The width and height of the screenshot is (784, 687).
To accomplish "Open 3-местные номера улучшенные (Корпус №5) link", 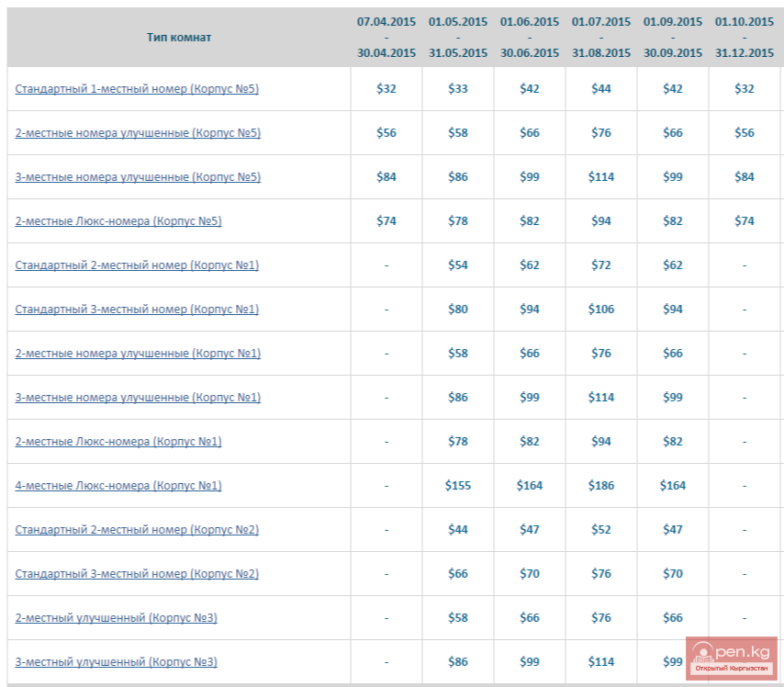I will (138, 177).
